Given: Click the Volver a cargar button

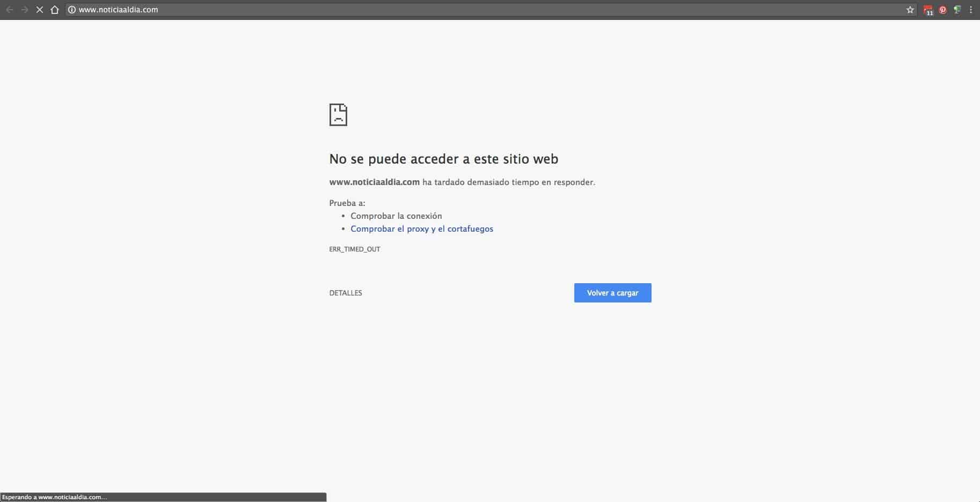Looking at the screenshot, I should coord(612,293).
